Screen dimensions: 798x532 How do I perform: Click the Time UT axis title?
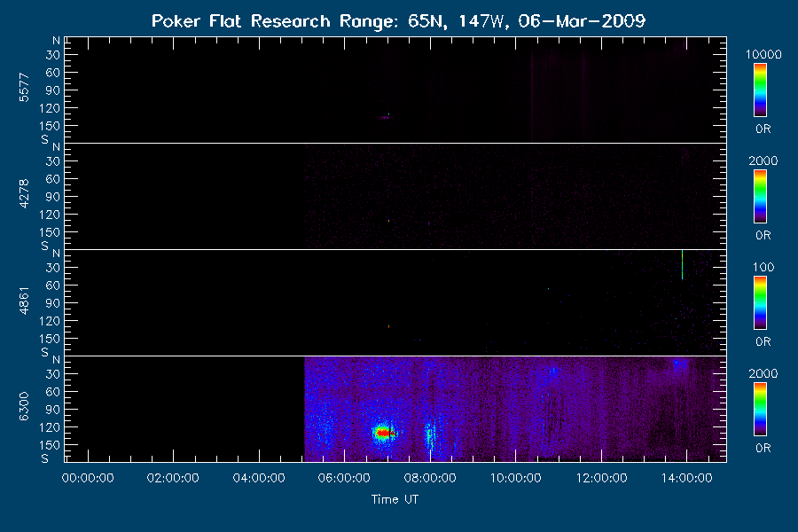395,499
